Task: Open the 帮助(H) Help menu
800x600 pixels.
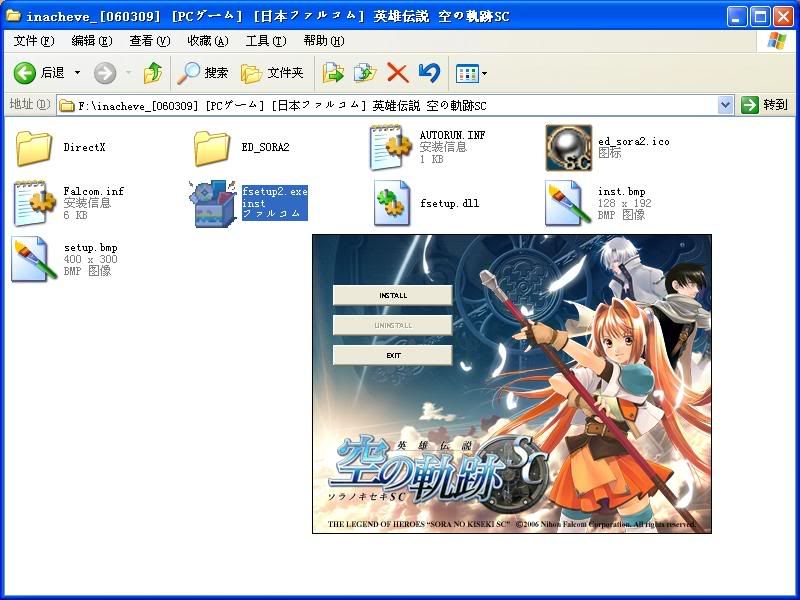Action: coord(323,41)
